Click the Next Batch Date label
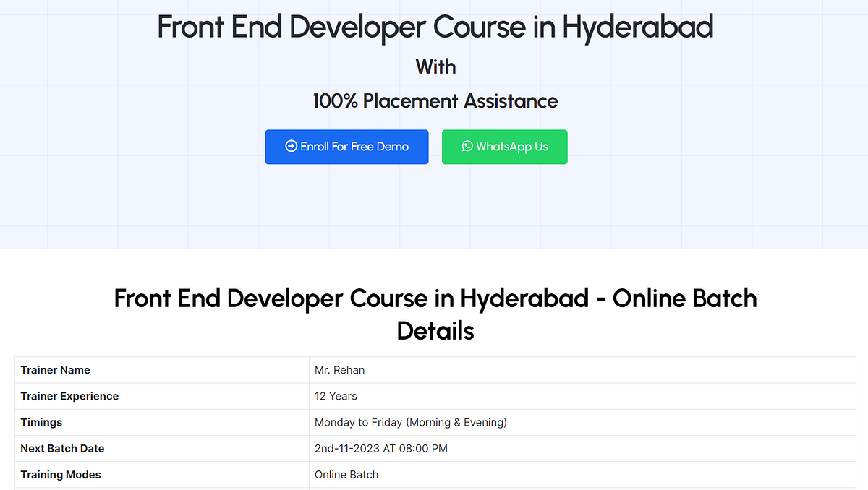The width and height of the screenshot is (868, 490). [x=62, y=448]
